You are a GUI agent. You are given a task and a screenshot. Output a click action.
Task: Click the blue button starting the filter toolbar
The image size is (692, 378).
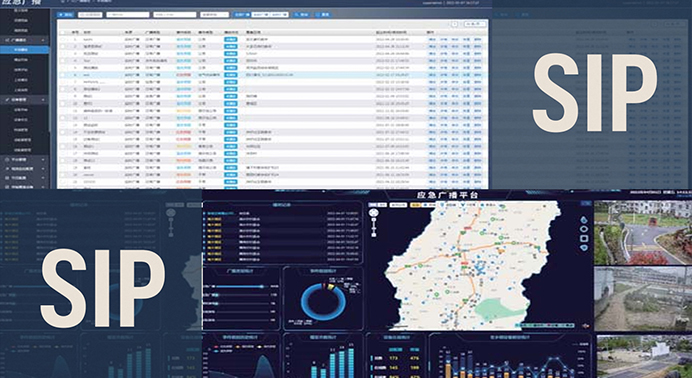pyautogui.click(x=66, y=15)
